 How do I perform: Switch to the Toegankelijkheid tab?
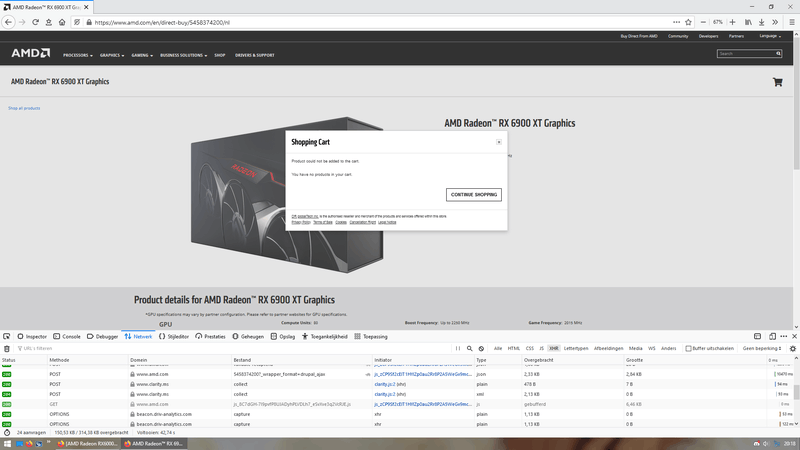[x=324, y=336]
